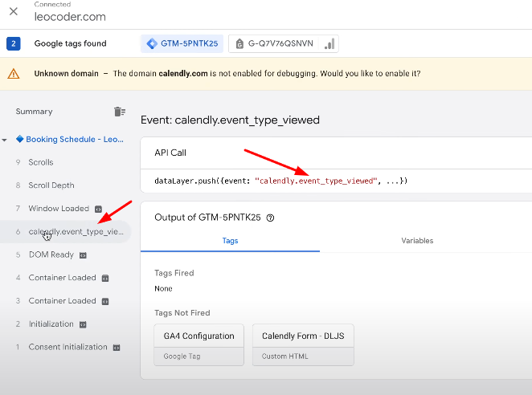
Task: Click the code icon beside DOM Ready
Action: coord(83,255)
